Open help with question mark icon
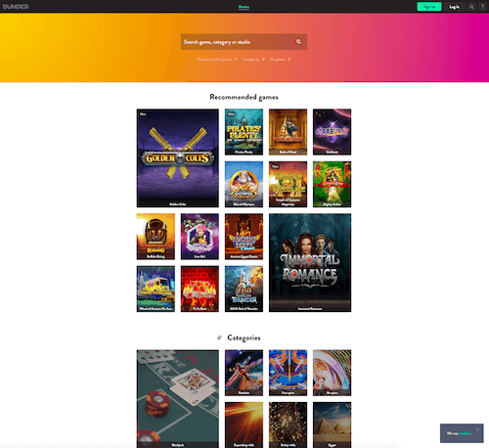 (x=482, y=7)
